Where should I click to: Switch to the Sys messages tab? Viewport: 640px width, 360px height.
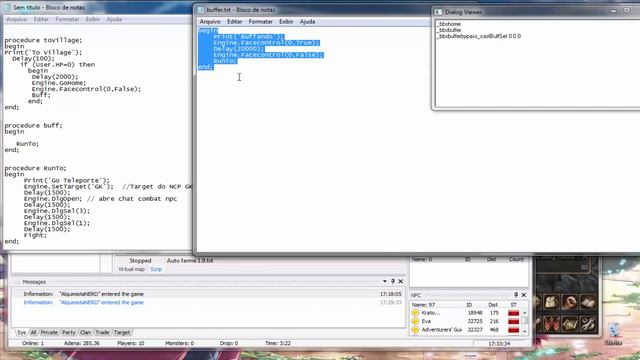coord(21,333)
